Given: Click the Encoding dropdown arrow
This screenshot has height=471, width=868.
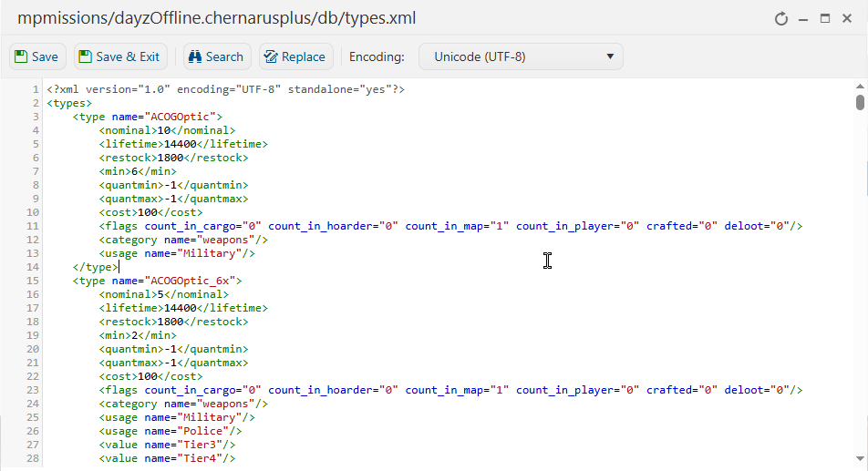Looking at the screenshot, I should pos(610,56).
